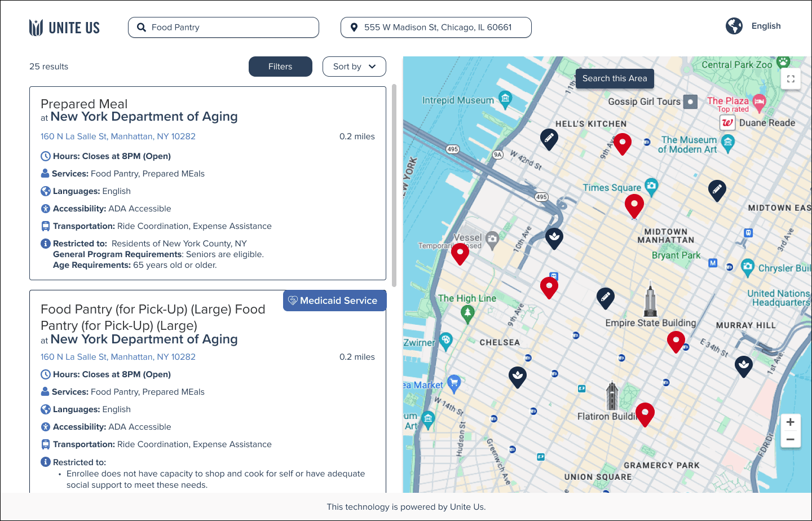Click the Museum of Modern Art marker icon

click(x=728, y=143)
